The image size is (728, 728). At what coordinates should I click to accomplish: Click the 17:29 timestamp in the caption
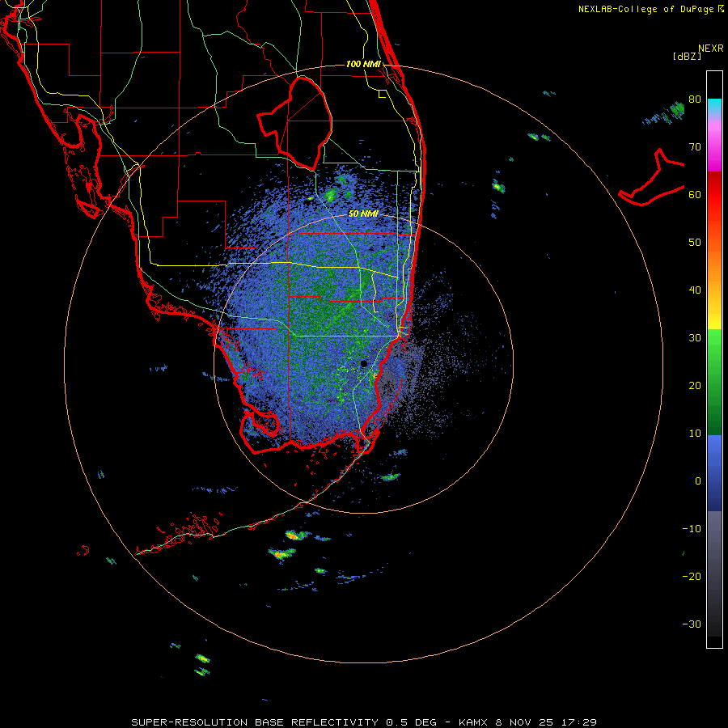[579, 722]
